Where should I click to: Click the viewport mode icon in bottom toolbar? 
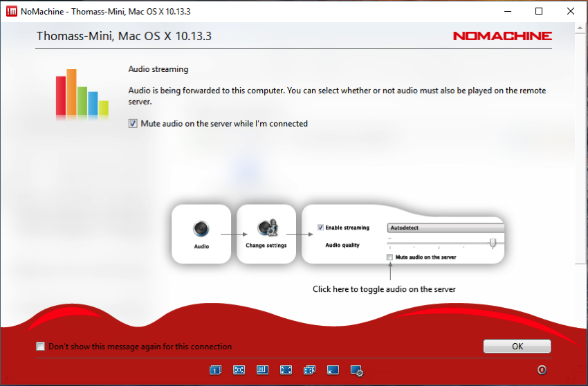[262, 370]
